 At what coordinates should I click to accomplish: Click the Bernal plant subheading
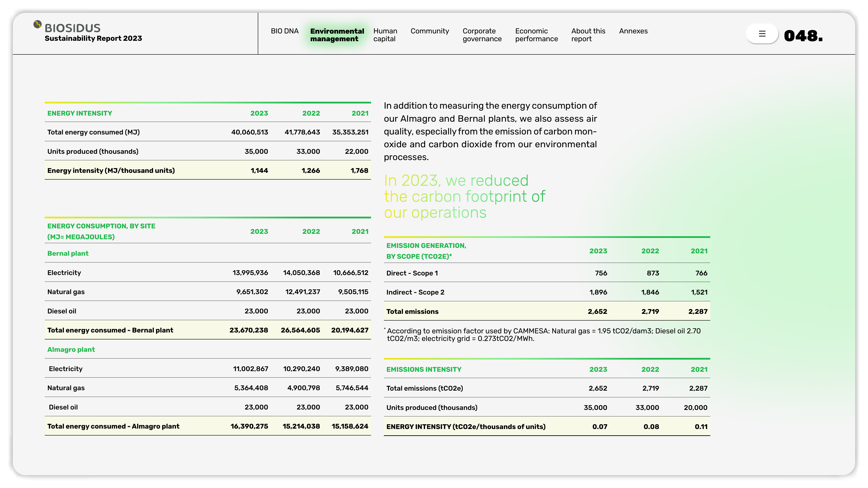(68, 254)
